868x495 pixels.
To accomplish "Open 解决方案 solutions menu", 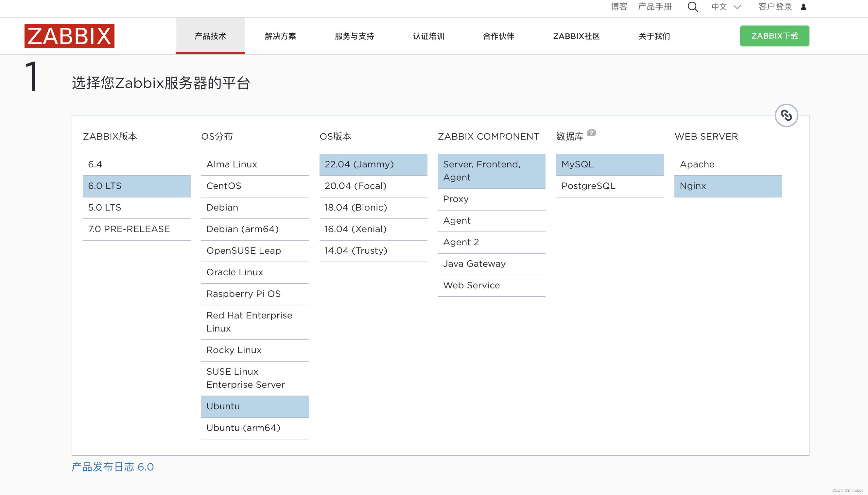I will coord(280,36).
